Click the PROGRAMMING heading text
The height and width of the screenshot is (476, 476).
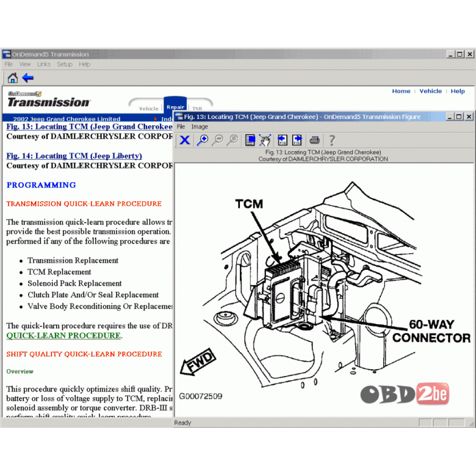coord(41,185)
